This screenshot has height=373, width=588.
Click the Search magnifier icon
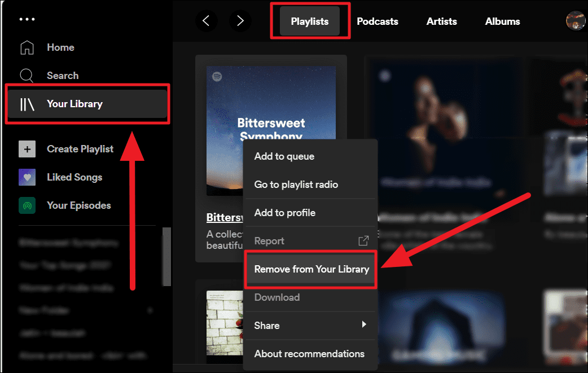click(27, 76)
